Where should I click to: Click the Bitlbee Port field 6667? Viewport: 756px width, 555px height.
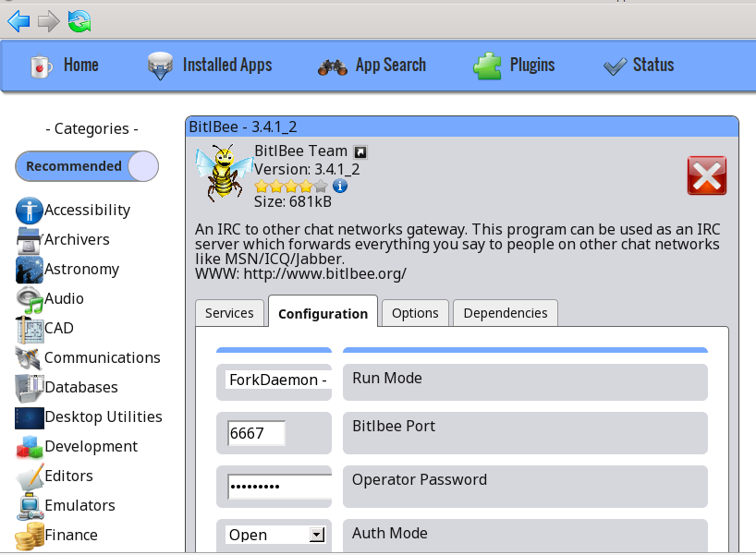256,433
